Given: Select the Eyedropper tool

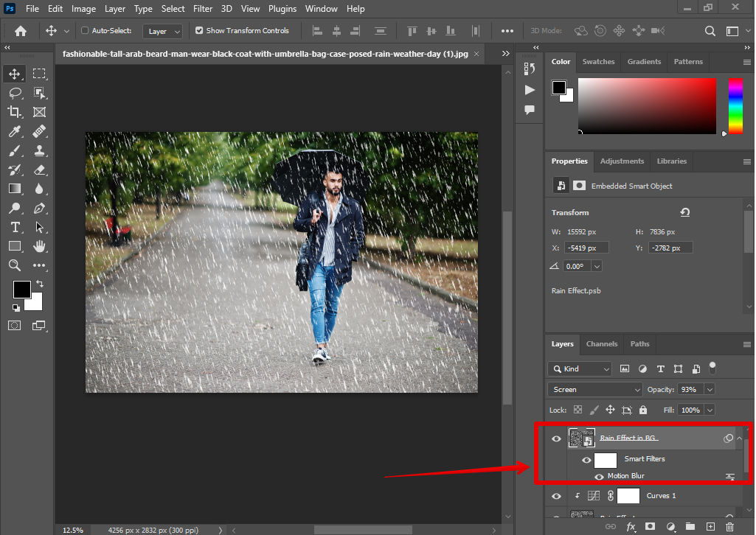Looking at the screenshot, I should click(x=15, y=131).
